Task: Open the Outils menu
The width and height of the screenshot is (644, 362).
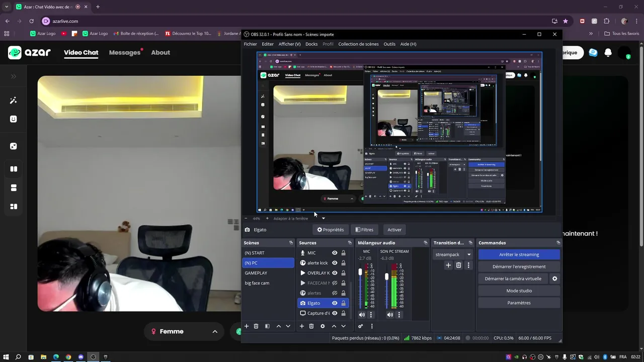Action: pyautogui.click(x=389, y=44)
